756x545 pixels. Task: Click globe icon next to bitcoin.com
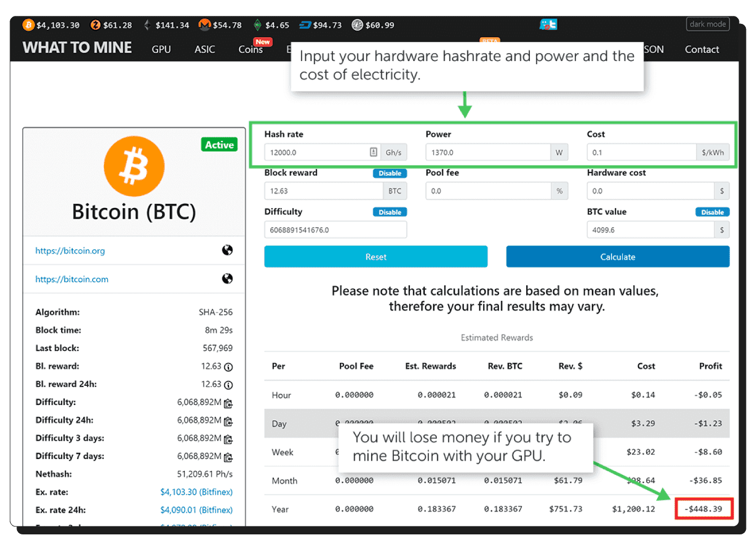(x=227, y=279)
